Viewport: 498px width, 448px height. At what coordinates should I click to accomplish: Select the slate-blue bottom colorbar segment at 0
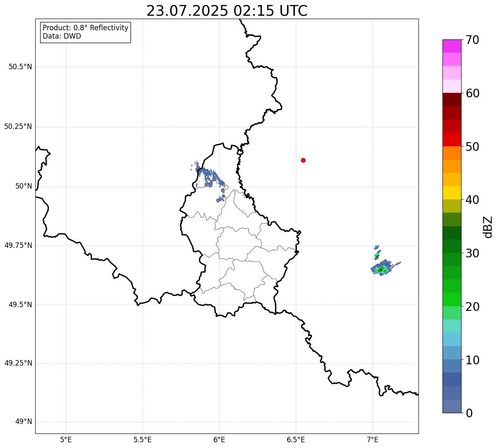click(452, 406)
